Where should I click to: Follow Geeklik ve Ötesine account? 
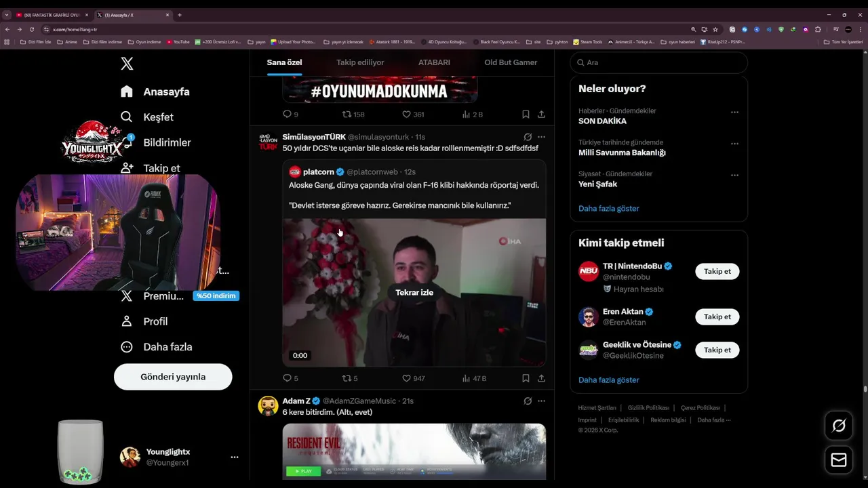coord(717,350)
